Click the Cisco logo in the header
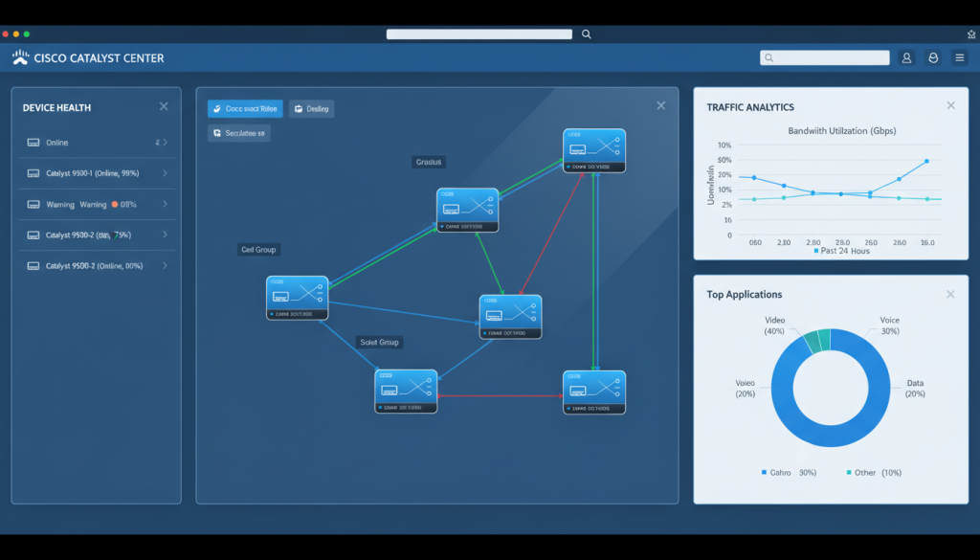The image size is (980, 560). click(21, 57)
